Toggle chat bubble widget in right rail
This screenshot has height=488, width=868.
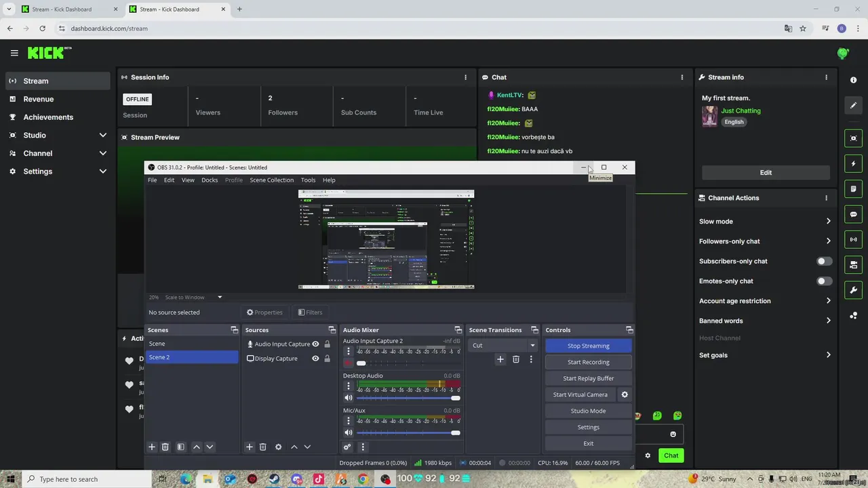(853, 214)
